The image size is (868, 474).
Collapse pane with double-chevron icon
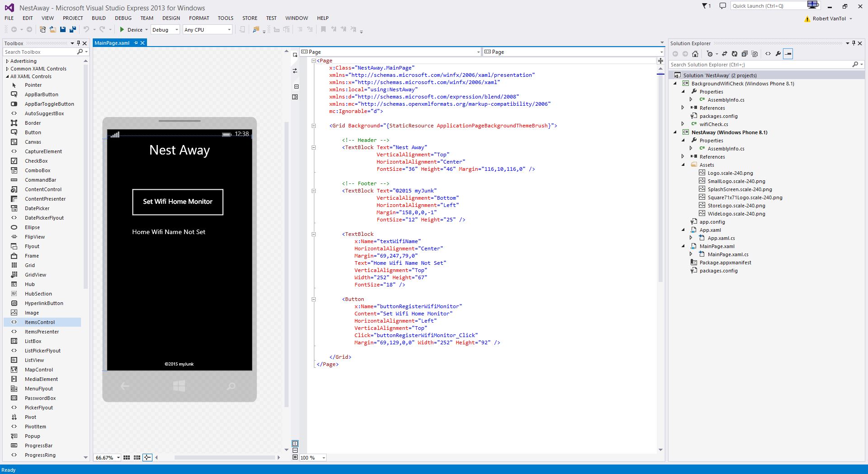pos(295,457)
